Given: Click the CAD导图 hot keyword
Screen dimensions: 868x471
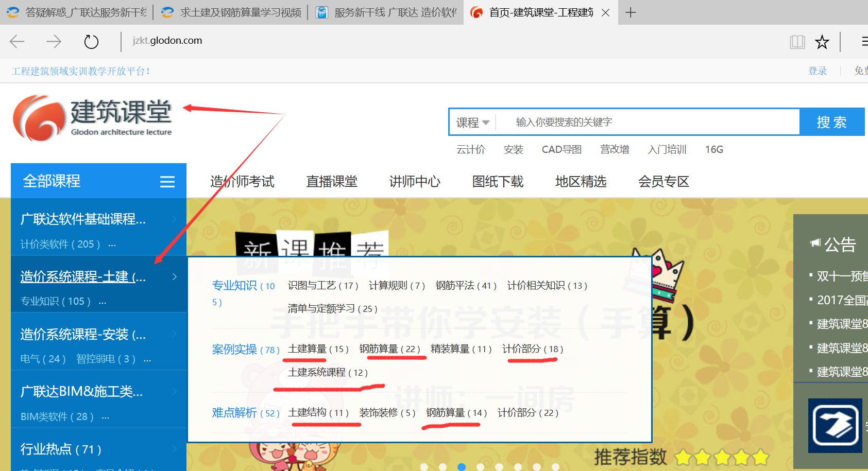Looking at the screenshot, I should point(561,149).
